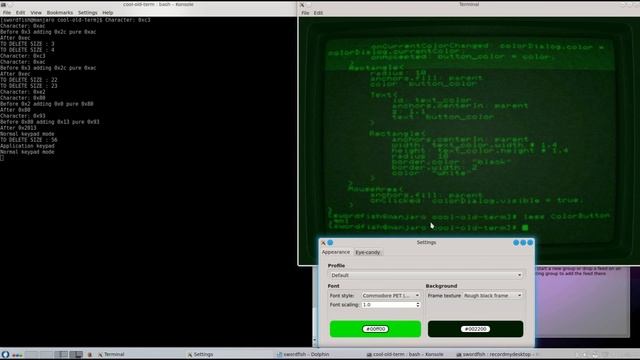Click the Konsole window icon in the title bar
The width and height of the screenshot is (640, 360).
[x=3, y=4]
